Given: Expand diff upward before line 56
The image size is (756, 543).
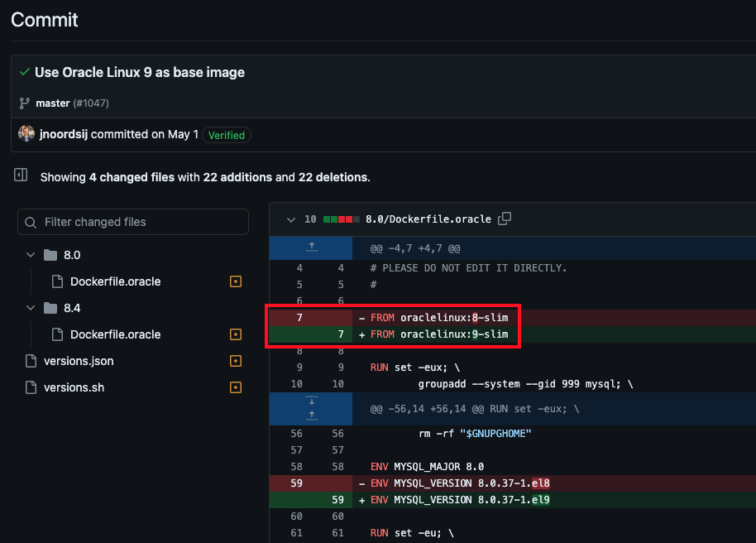Looking at the screenshot, I should click(312, 416).
